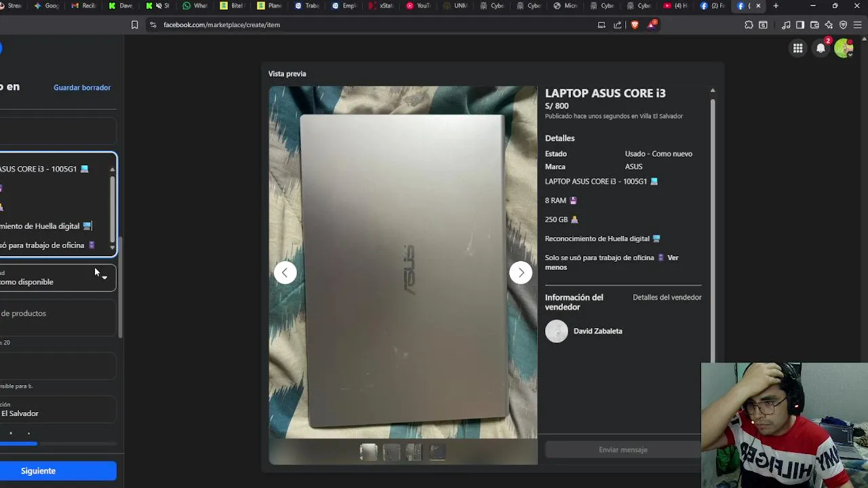Image resolution: width=868 pixels, height=488 pixels.
Task: Click 'Guardar borrador' link
Action: [x=82, y=87]
